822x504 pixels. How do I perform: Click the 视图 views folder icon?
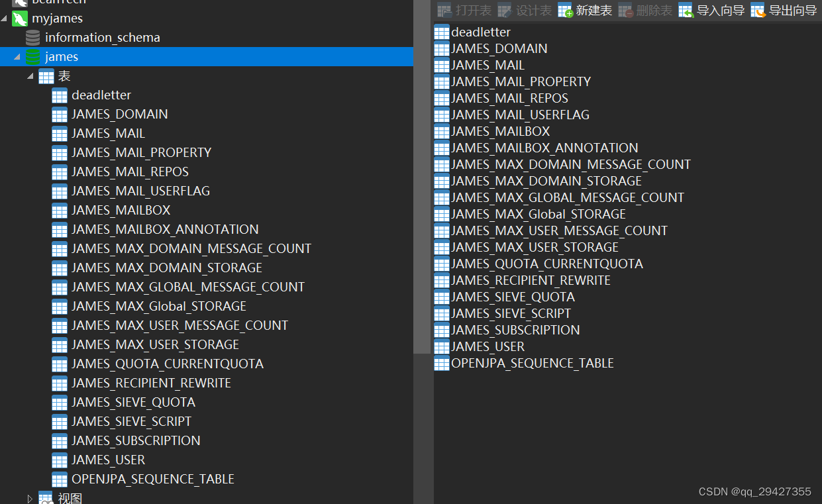pyautogui.click(x=46, y=498)
